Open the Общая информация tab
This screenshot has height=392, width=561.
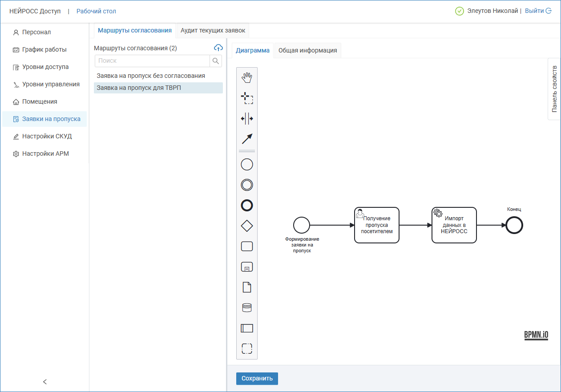click(x=307, y=50)
